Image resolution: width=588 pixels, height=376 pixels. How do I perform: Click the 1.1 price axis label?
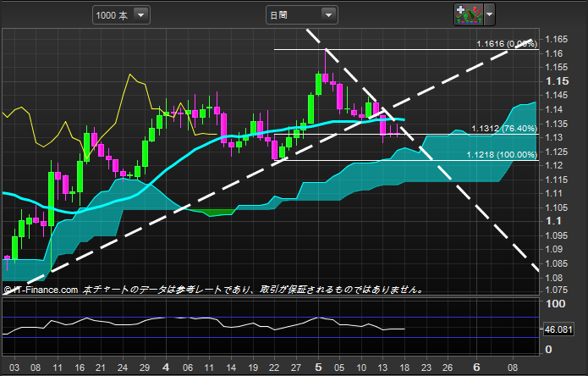(553, 221)
